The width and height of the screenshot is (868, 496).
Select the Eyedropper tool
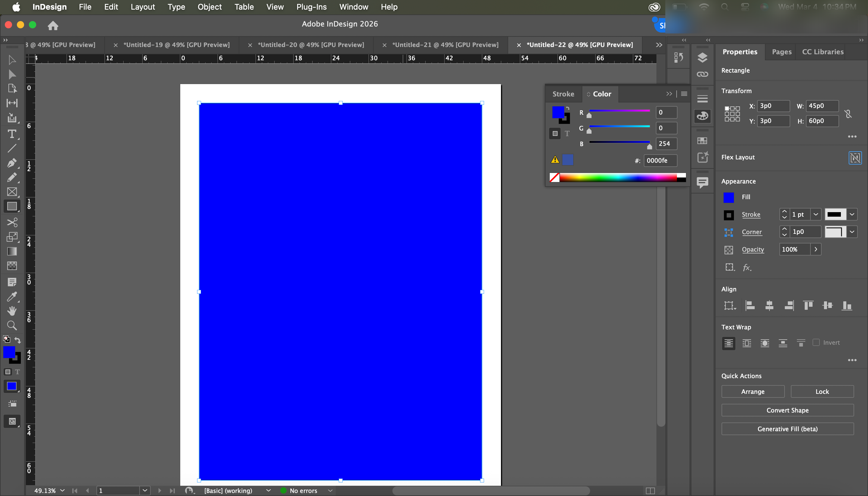(12, 297)
